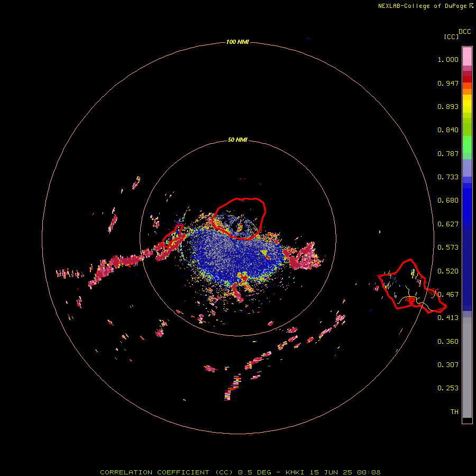Image resolution: width=476 pixels, height=476 pixels.
Task: Click the 0.253 color scale value
Action: click(448, 388)
